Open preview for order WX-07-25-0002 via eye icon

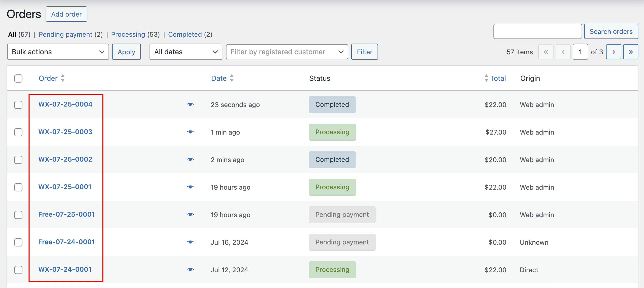point(191,160)
